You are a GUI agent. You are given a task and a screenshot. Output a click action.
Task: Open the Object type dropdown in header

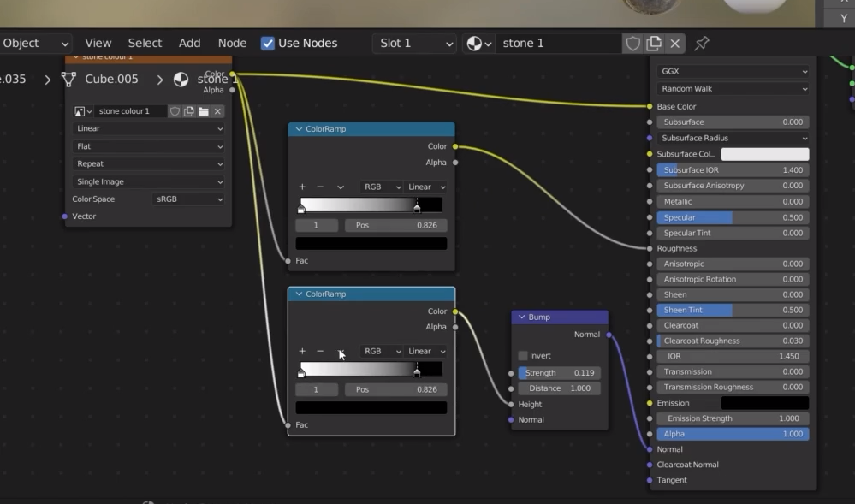coord(35,43)
